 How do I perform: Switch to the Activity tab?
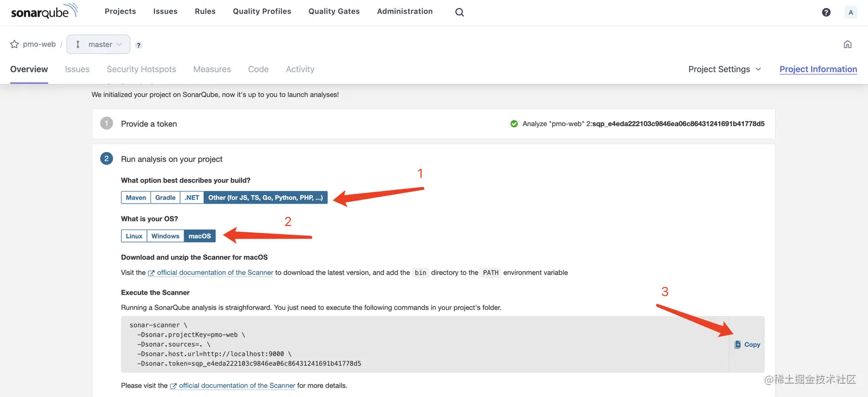click(x=300, y=69)
